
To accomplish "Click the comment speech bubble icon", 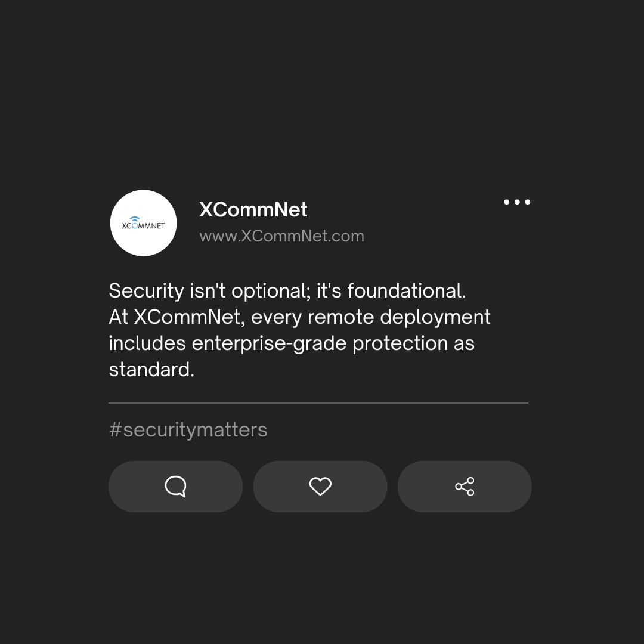I will 175,487.
